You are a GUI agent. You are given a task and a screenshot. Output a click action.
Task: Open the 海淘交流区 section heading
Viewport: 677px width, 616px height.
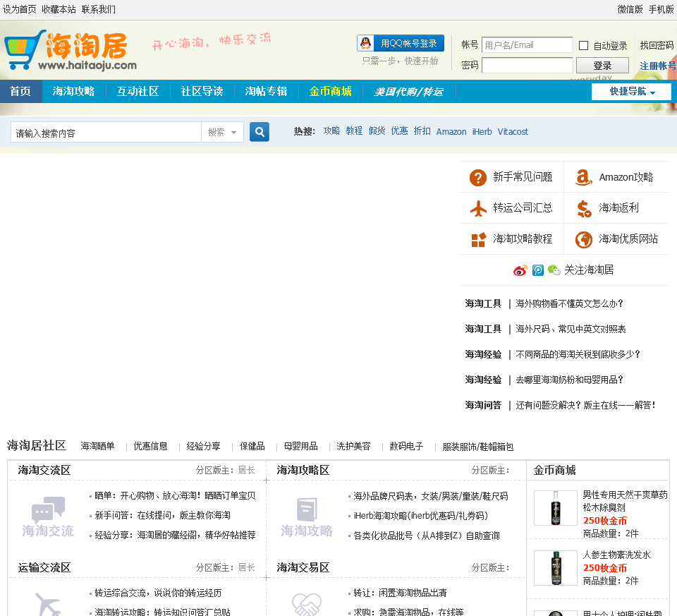click(x=44, y=470)
